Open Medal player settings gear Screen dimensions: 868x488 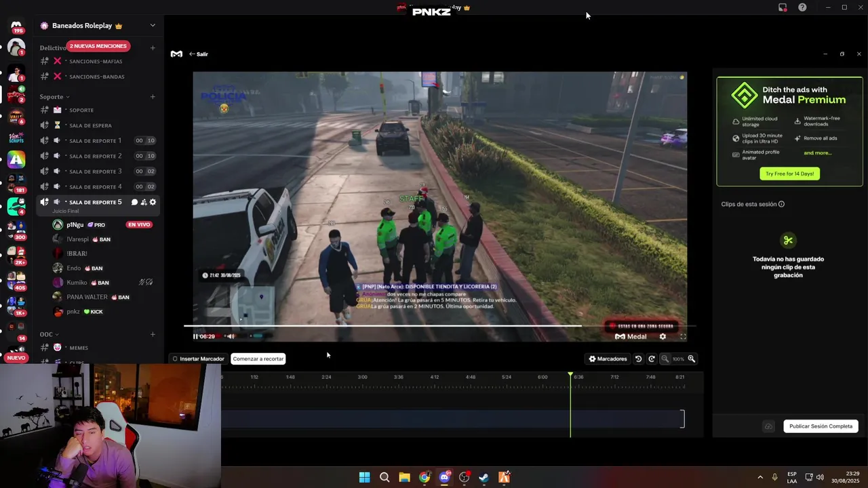pos(663,336)
